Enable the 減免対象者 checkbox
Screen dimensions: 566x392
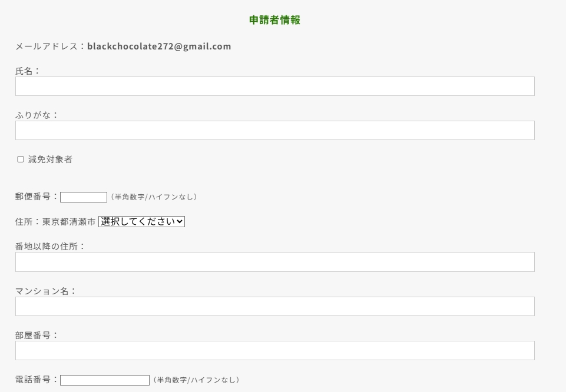click(x=21, y=160)
